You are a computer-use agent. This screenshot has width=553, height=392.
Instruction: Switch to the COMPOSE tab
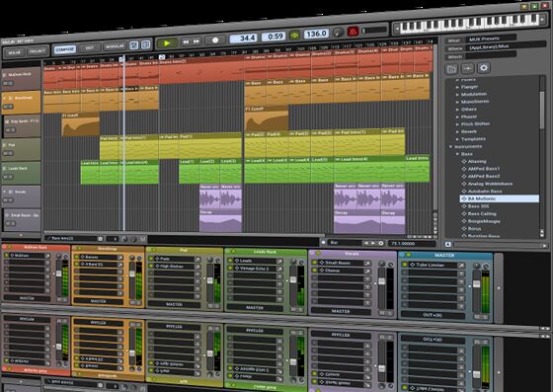[65, 49]
